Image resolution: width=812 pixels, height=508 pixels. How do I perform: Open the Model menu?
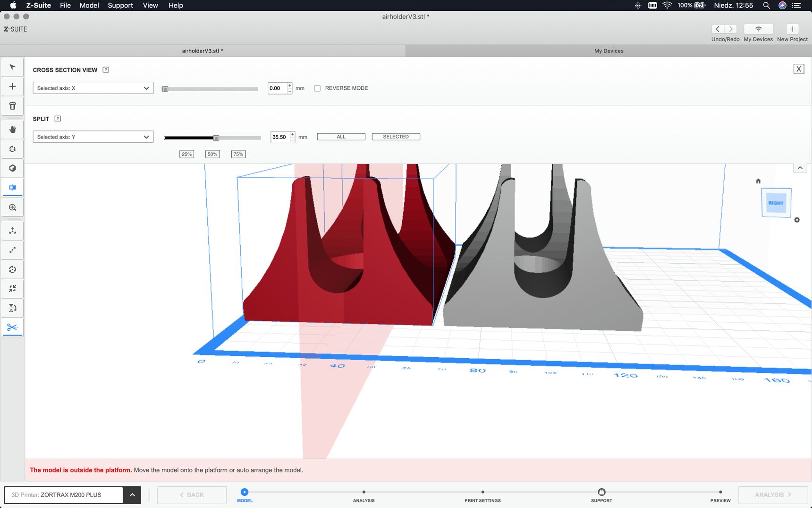[89, 6]
